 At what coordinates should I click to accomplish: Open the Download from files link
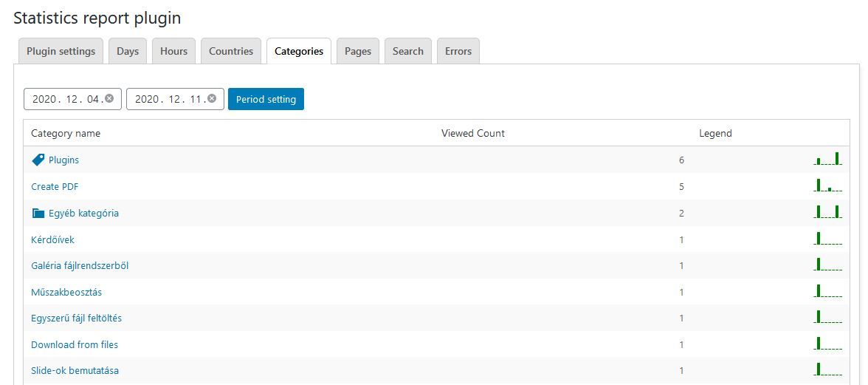tap(75, 345)
